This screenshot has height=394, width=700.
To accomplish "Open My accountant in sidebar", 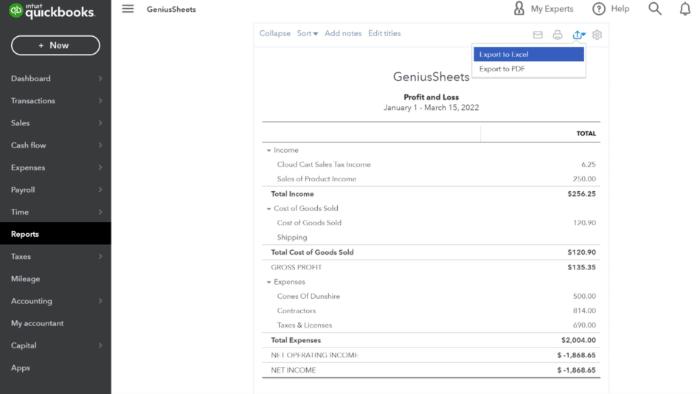I will (x=55, y=323).
